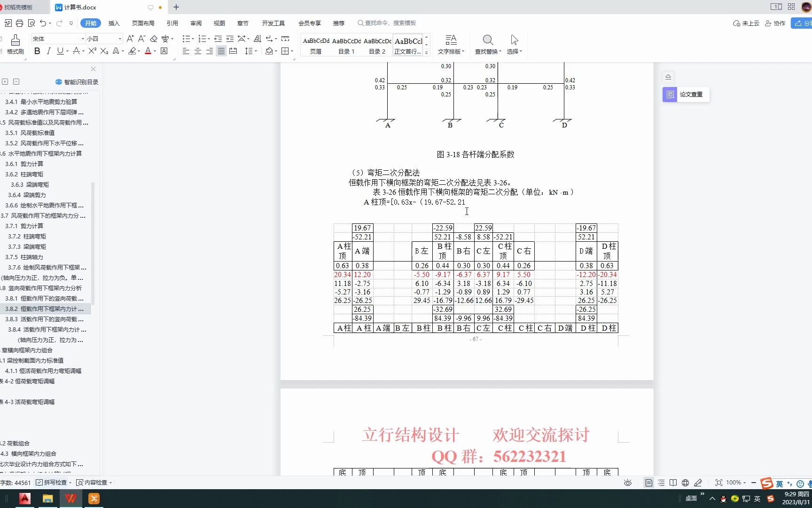Switch to the 开发工具 tab
This screenshot has height=508, width=812.
point(273,23)
